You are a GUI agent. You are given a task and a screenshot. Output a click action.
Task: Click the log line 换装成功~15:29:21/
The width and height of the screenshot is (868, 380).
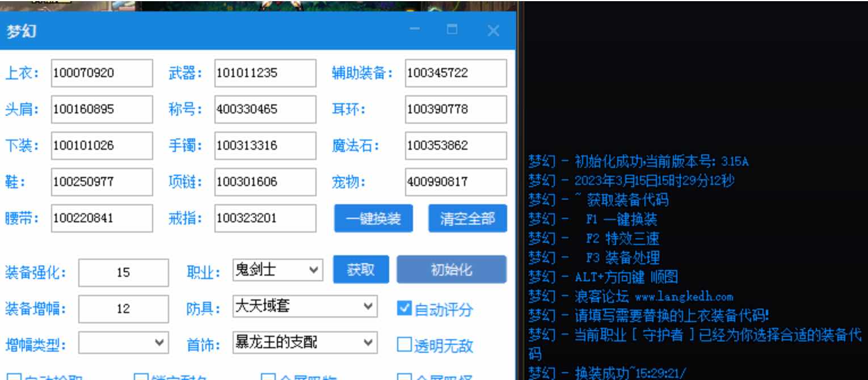click(607, 373)
